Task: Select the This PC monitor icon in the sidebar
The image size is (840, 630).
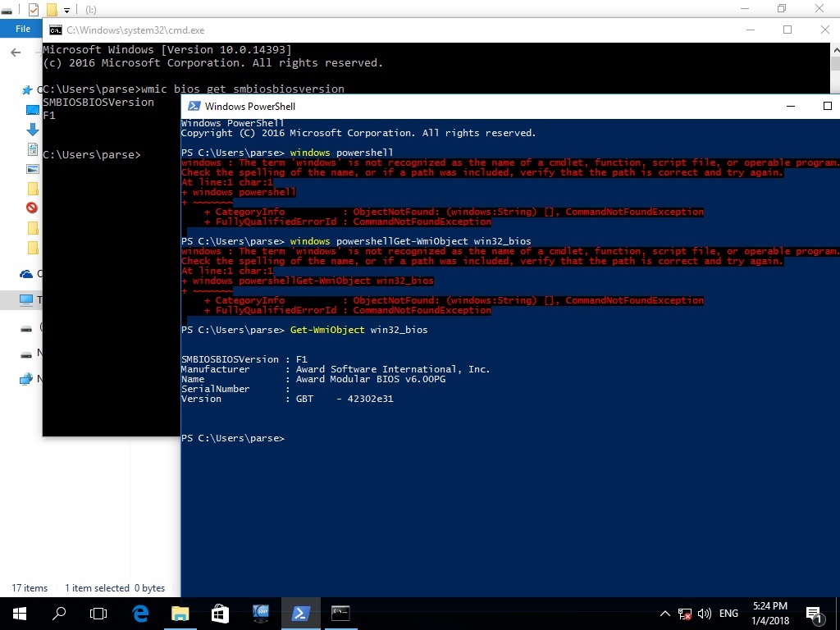Action: (26, 300)
